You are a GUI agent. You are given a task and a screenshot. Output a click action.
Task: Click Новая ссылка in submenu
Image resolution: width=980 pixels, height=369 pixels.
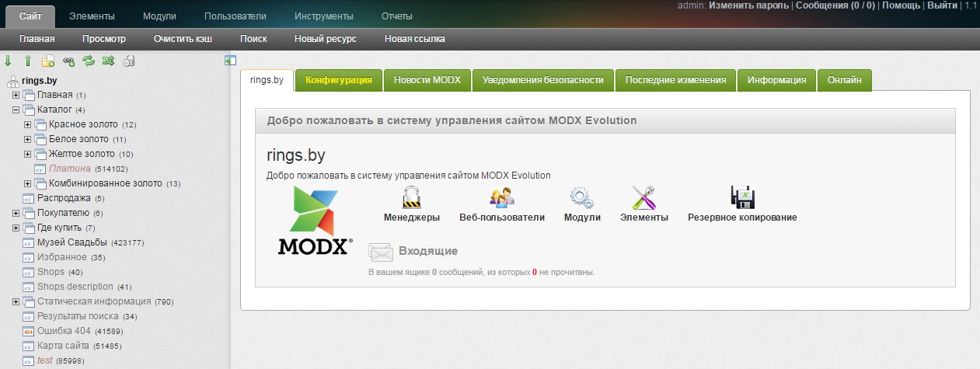pyautogui.click(x=414, y=39)
